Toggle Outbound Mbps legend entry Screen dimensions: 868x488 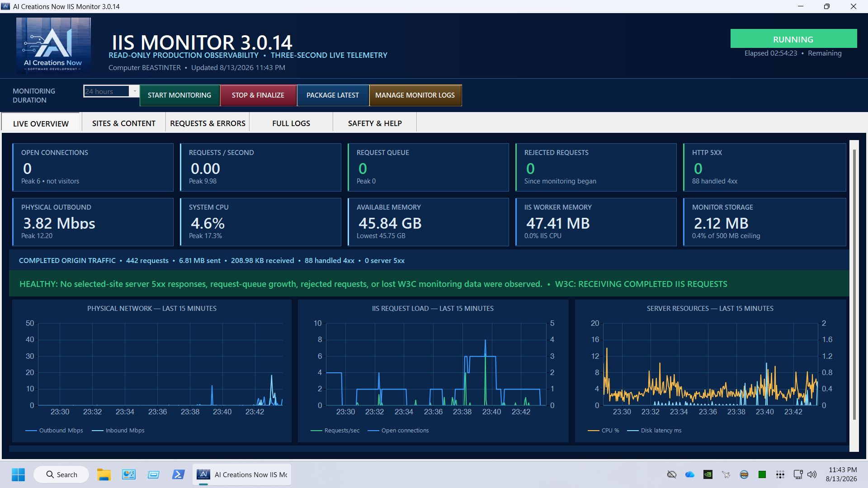pos(54,430)
